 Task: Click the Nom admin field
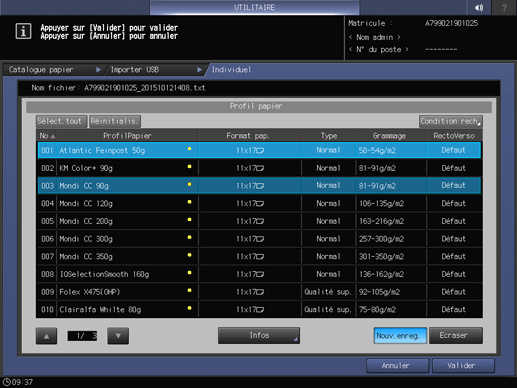coord(375,37)
